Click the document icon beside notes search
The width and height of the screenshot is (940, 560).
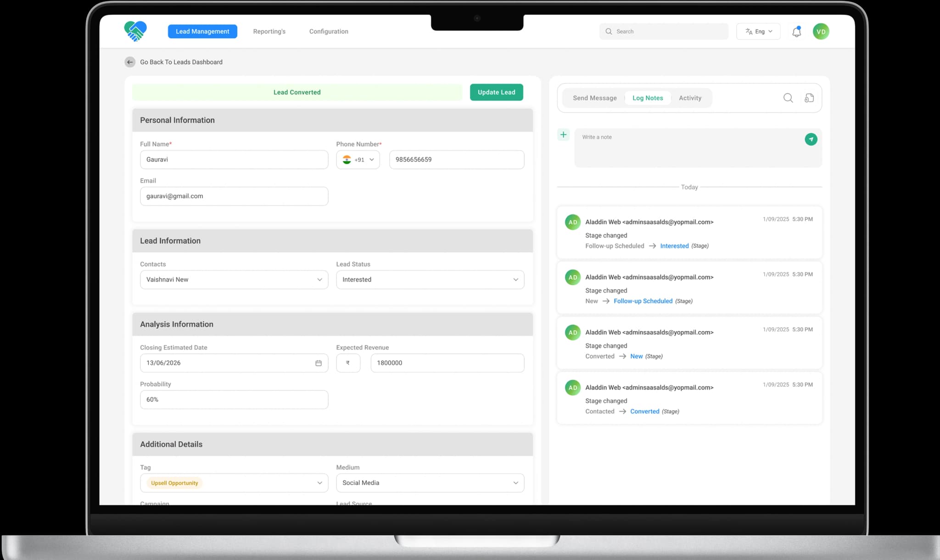809,98
